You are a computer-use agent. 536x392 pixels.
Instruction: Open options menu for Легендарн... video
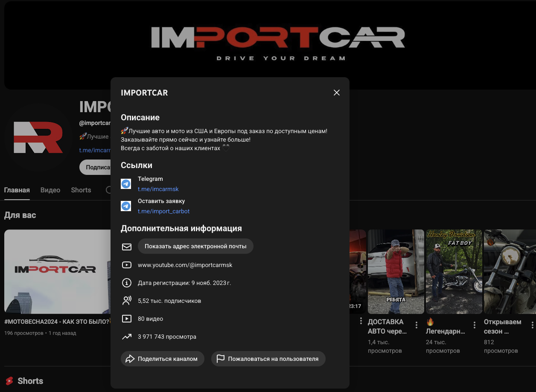coord(475,325)
